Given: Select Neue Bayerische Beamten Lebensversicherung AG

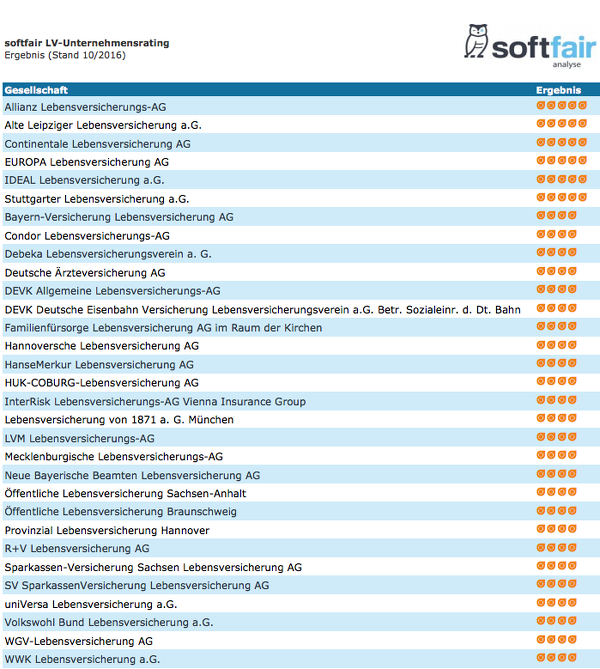Looking at the screenshot, I should coord(132,476).
